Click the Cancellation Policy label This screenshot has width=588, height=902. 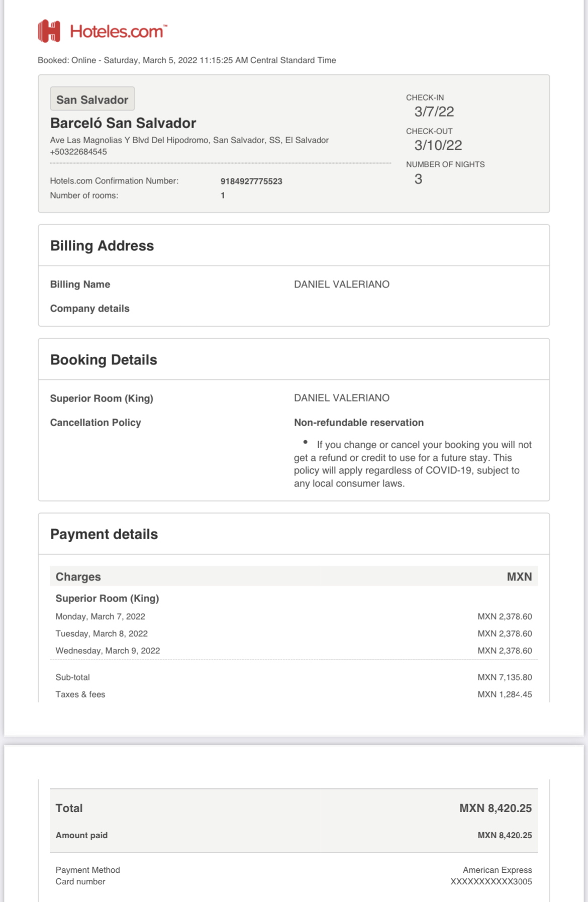point(95,423)
